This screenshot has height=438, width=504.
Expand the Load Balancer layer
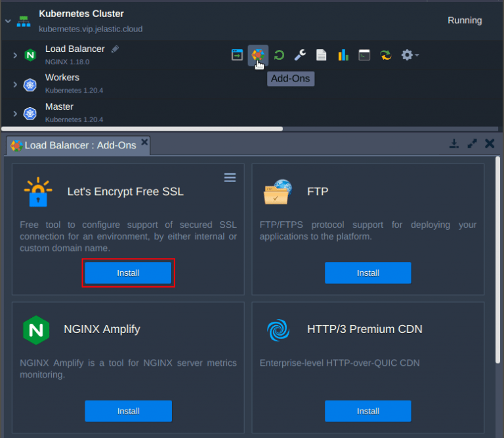(15, 55)
